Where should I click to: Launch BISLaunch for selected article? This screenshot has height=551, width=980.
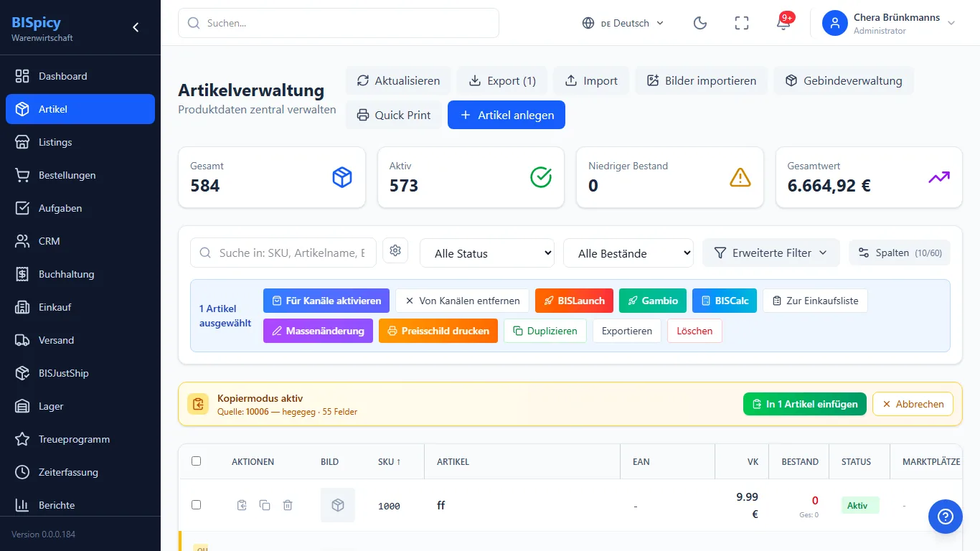pos(574,301)
